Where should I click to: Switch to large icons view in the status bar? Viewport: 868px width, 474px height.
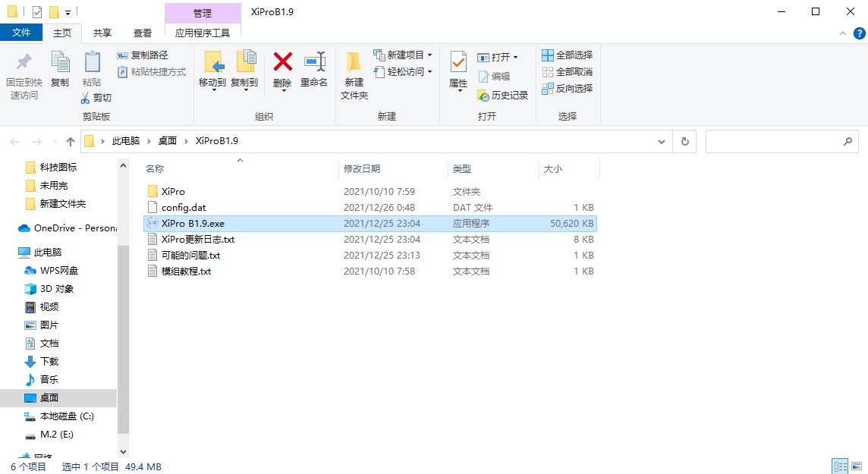click(x=857, y=466)
